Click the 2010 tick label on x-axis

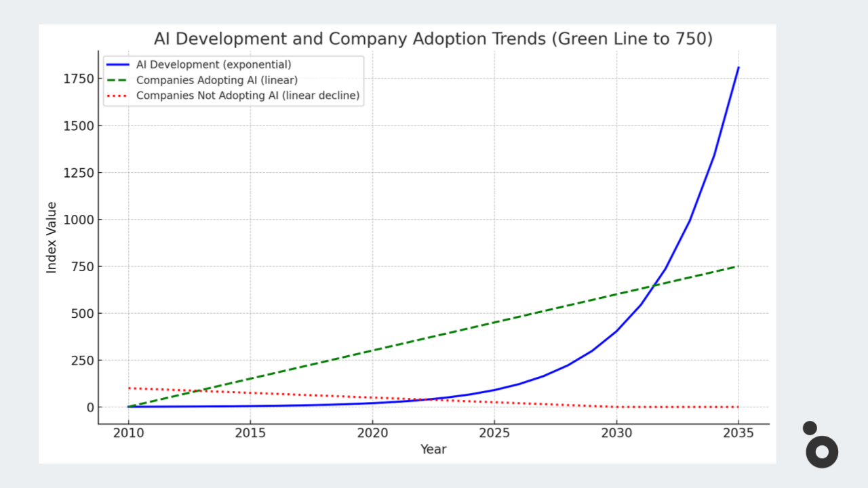pos(128,433)
